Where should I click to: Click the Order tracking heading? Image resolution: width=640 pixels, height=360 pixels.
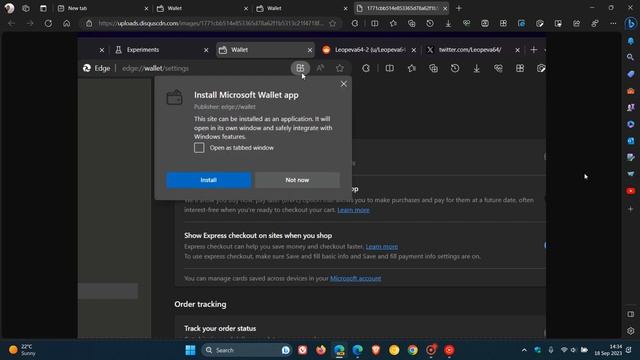[200, 304]
